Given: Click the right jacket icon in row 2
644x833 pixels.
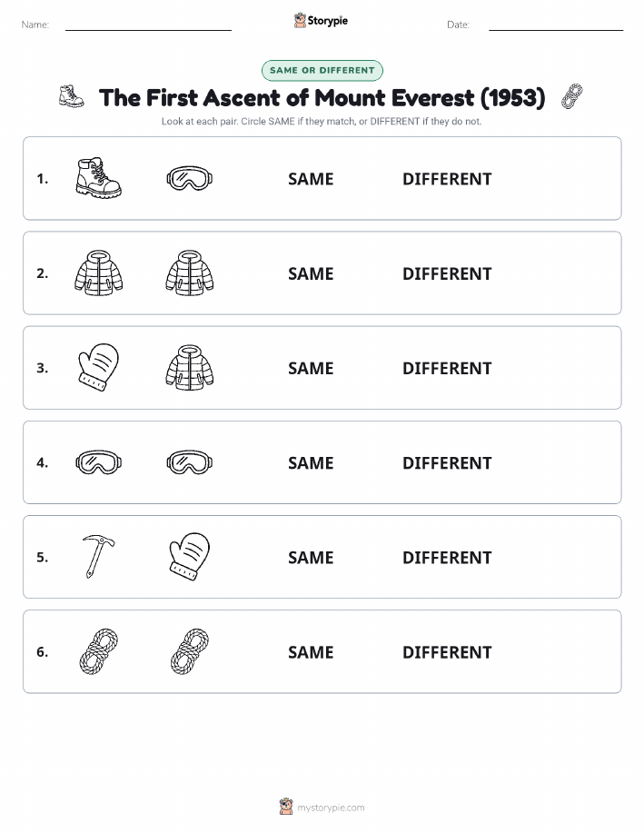Looking at the screenshot, I should tap(190, 273).
